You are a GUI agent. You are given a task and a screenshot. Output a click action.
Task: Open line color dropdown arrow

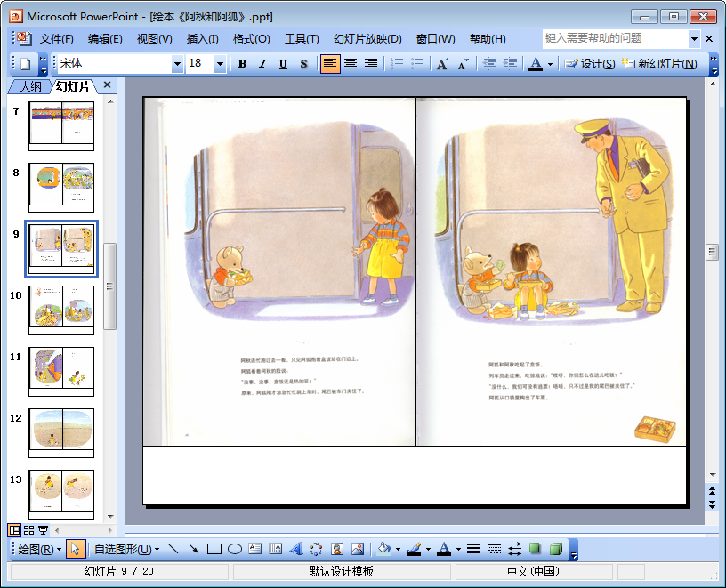point(428,550)
